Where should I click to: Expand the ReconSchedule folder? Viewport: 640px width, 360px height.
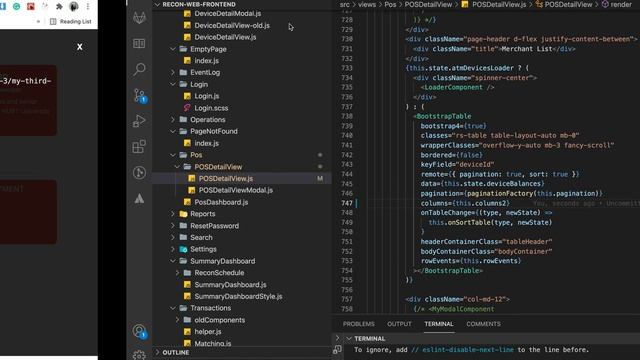177,273
